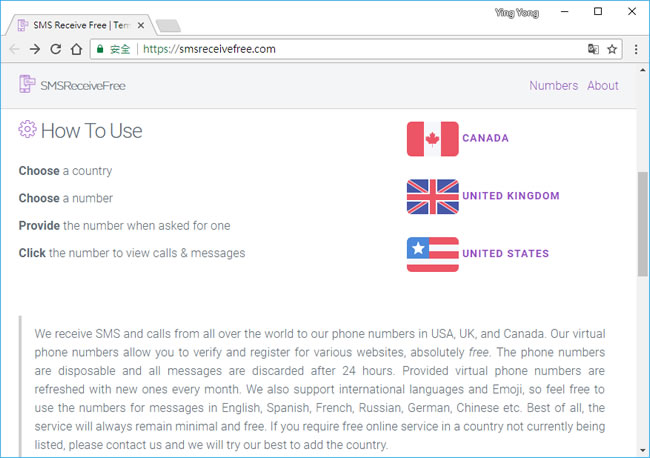
Task: Bookmark this page with the star icon
Action: pos(612,49)
